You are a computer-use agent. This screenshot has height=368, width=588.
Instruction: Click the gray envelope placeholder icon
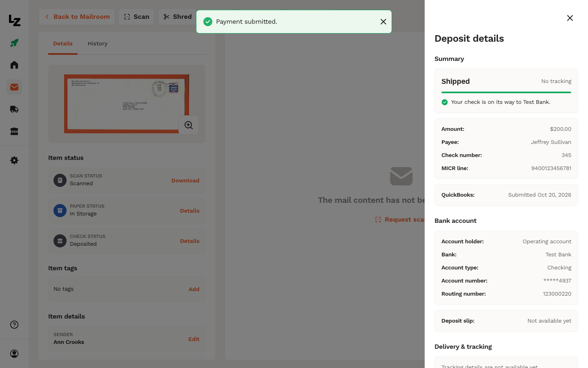coord(401,176)
